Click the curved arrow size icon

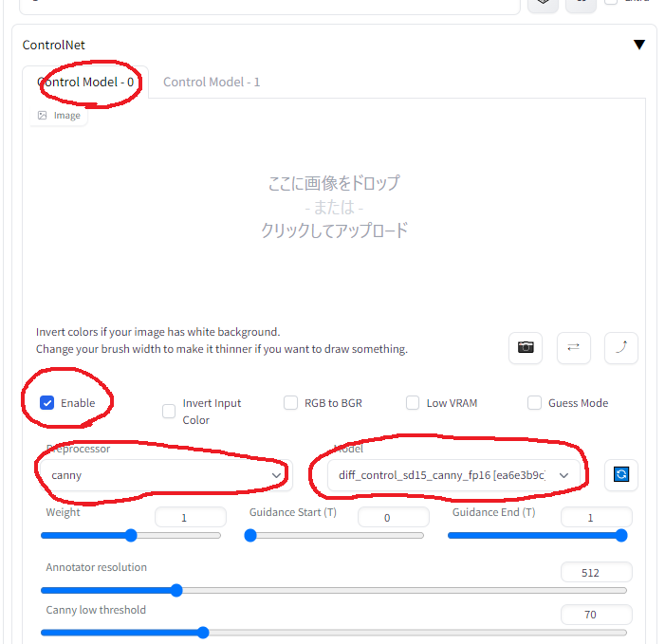click(621, 348)
